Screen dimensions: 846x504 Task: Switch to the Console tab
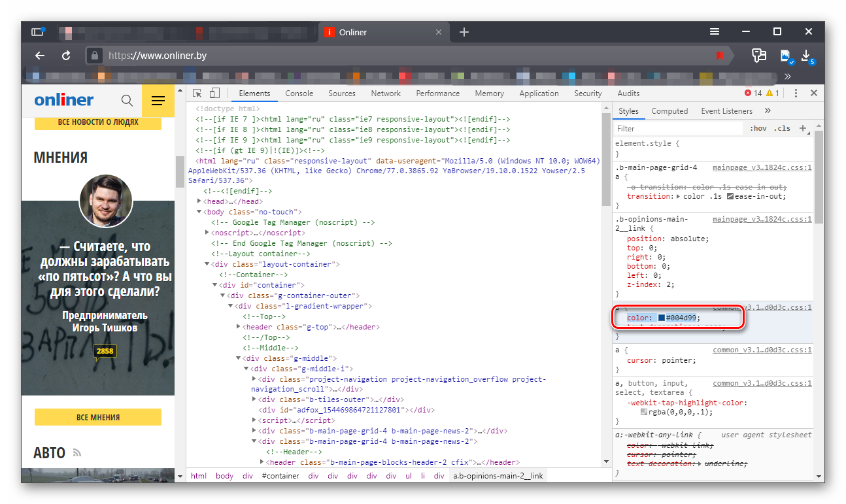[x=299, y=93]
